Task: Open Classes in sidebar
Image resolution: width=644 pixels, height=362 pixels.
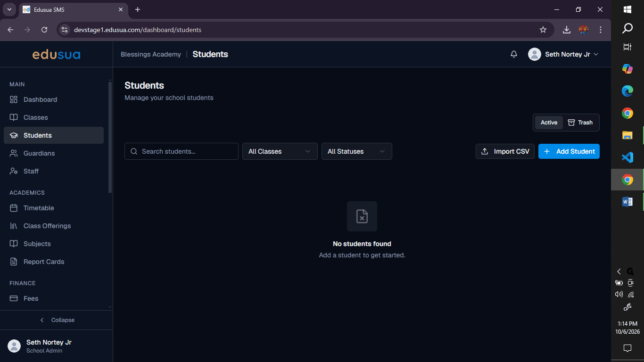Action: click(54, 117)
